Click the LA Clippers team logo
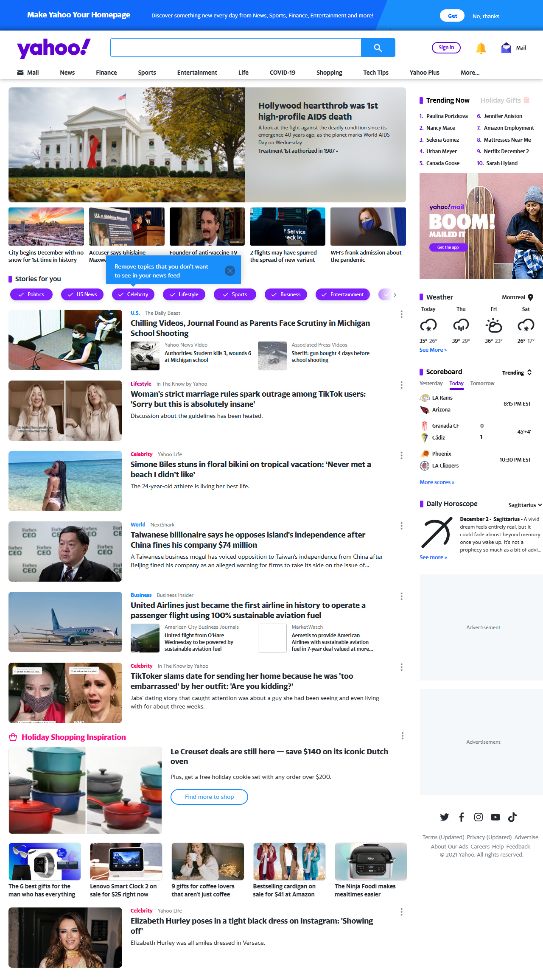The image size is (543, 980). pos(425,466)
